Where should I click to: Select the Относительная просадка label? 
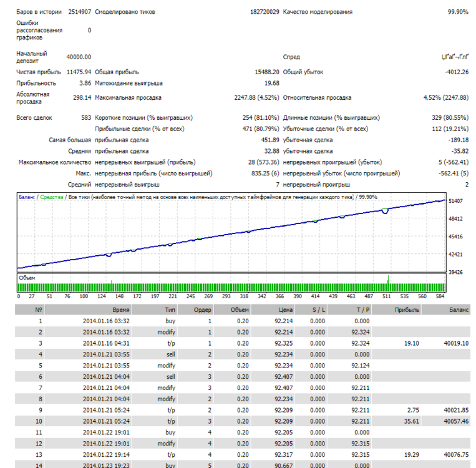pyautogui.click(x=318, y=98)
